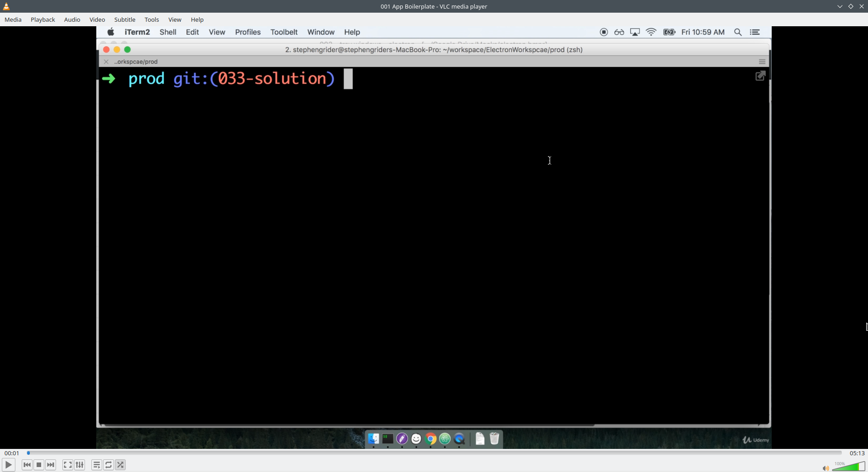Toggle loop repeat mode

click(x=108, y=465)
